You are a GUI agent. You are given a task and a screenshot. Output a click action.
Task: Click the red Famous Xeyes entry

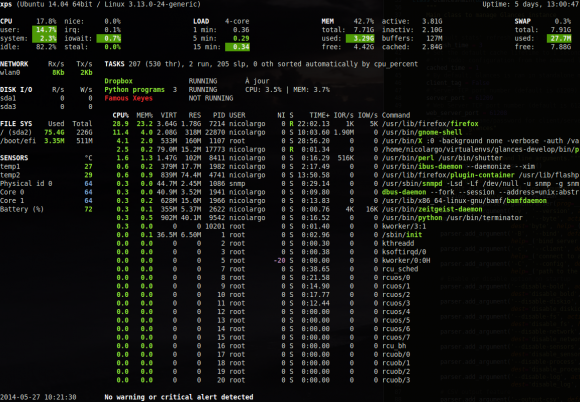[128, 98]
